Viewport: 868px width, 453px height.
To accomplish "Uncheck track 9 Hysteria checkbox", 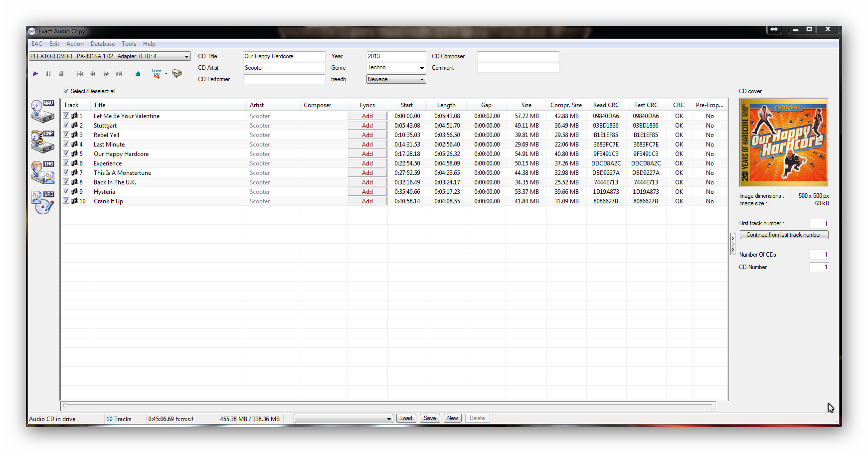I will [x=66, y=191].
